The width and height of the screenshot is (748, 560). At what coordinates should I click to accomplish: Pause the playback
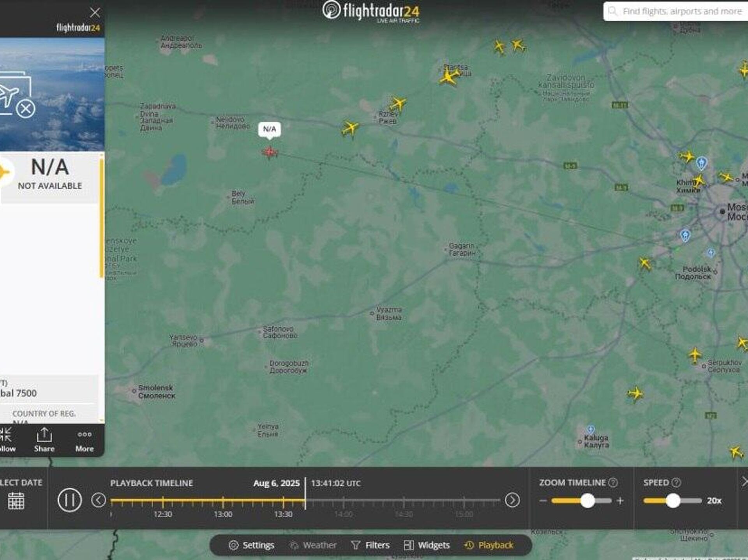click(x=69, y=500)
